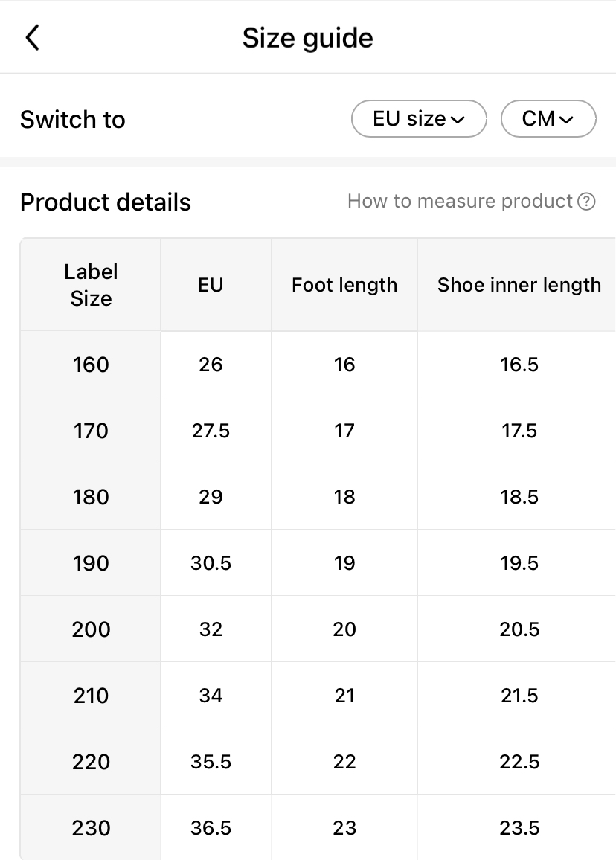Click the Foot length column header

344,285
